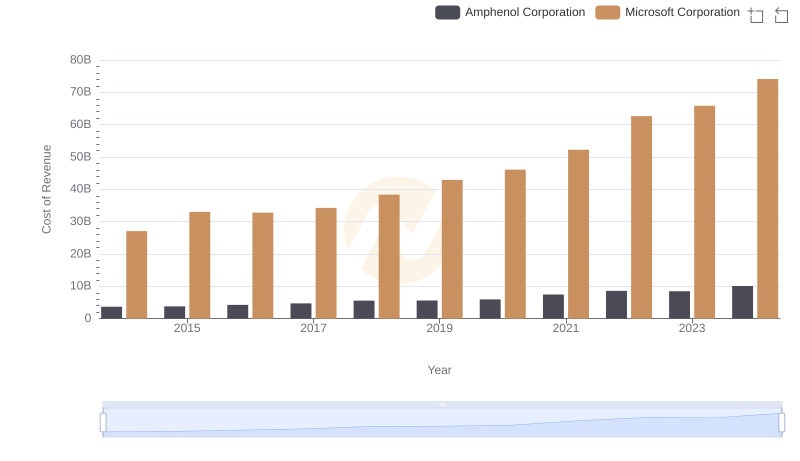Click the reset view icon at top right
The width and height of the screenshot is (800, 461).
coord(781,14)
